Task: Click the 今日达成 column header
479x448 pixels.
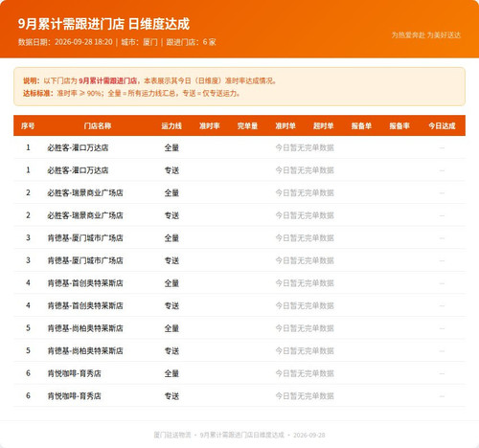Action: point(442,126)
